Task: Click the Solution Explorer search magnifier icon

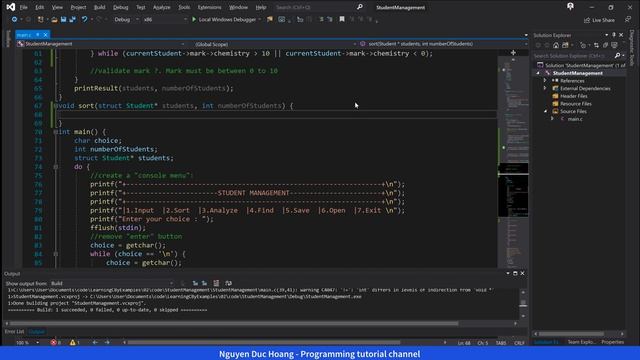Action: click(618, 56)
